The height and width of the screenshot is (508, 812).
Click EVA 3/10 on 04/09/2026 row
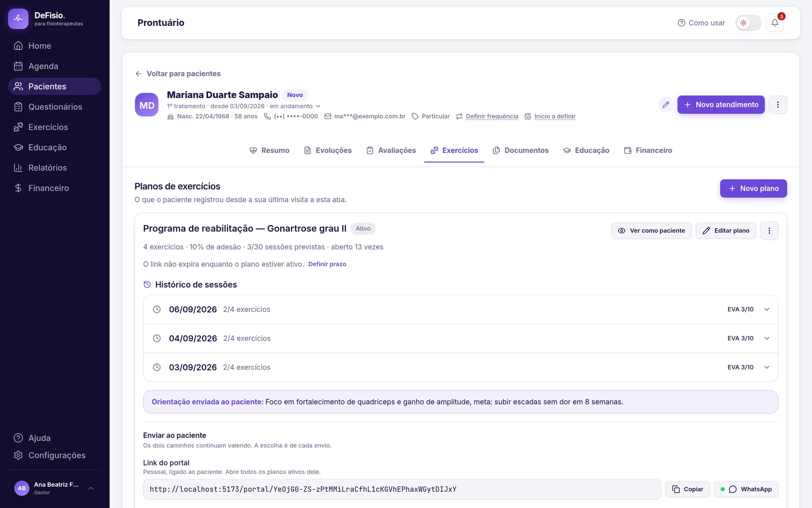[740, 338]
